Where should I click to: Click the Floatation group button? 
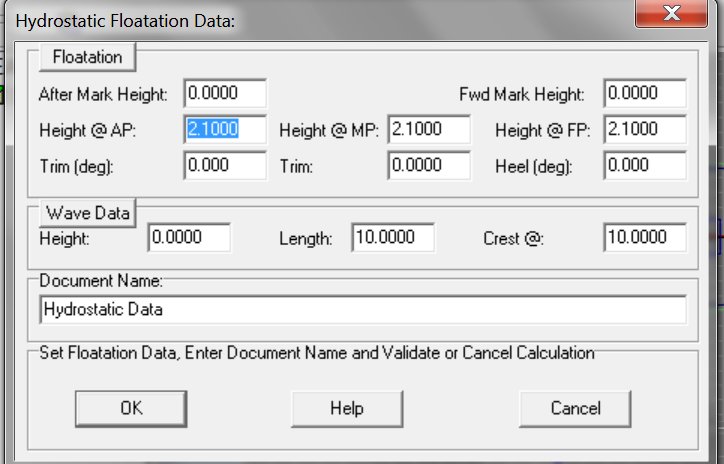point(87,58)
